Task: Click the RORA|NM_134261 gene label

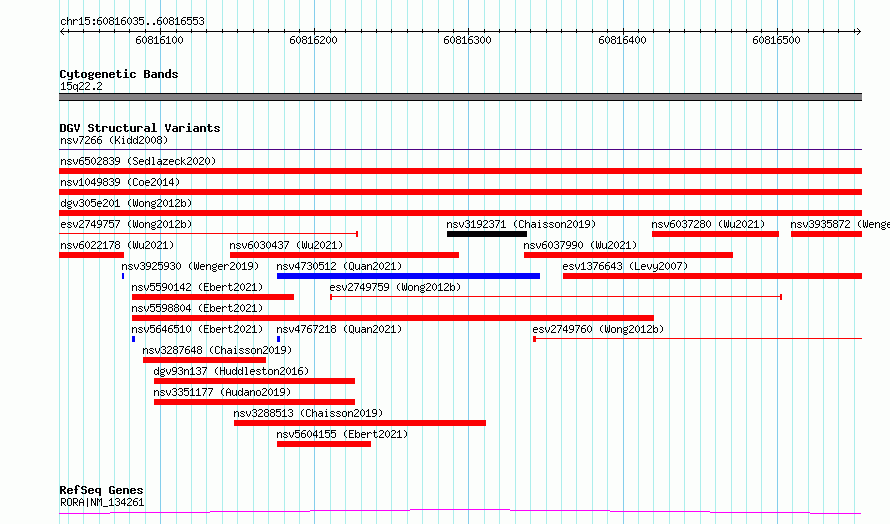Action: (x=102, y=502)
